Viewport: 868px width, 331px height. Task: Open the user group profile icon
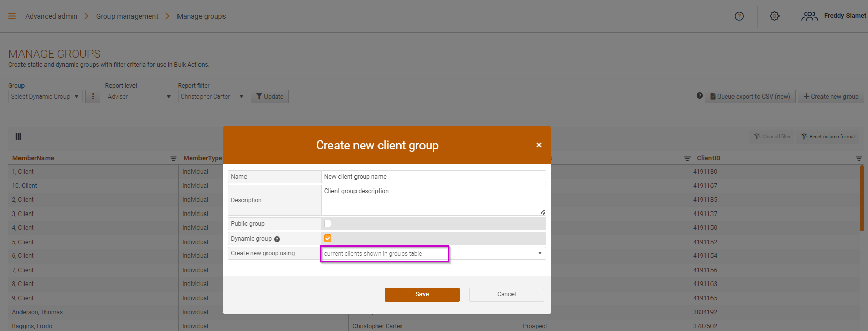point(809,16)
